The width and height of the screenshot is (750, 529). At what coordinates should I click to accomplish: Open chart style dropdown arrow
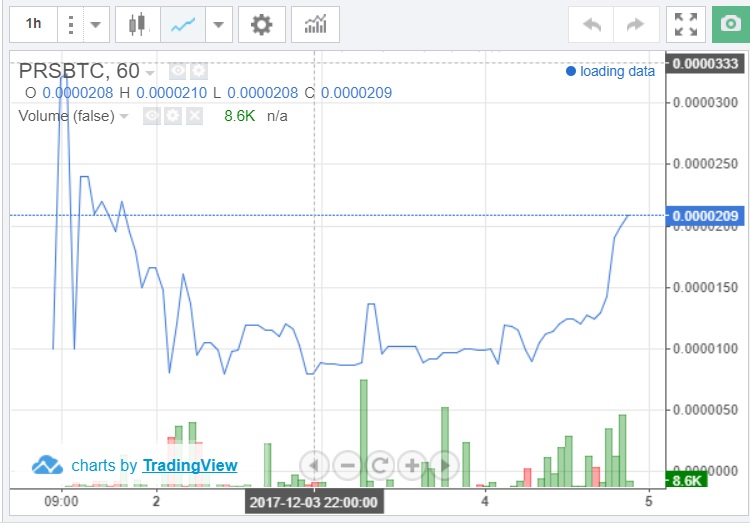(x=219, y=24)
